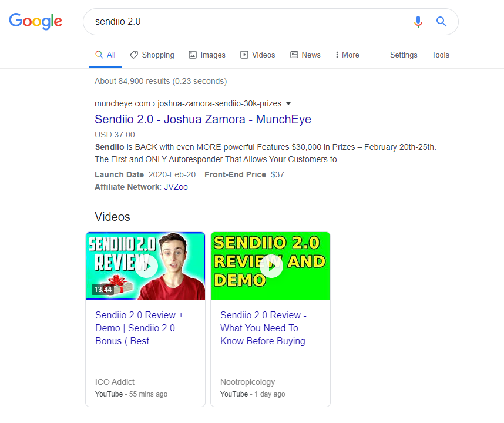The image size is (504, 423).
Task: Click the muncheye.com breadcrumb URL
Action: pyautogui.click(x=188, y=103)
